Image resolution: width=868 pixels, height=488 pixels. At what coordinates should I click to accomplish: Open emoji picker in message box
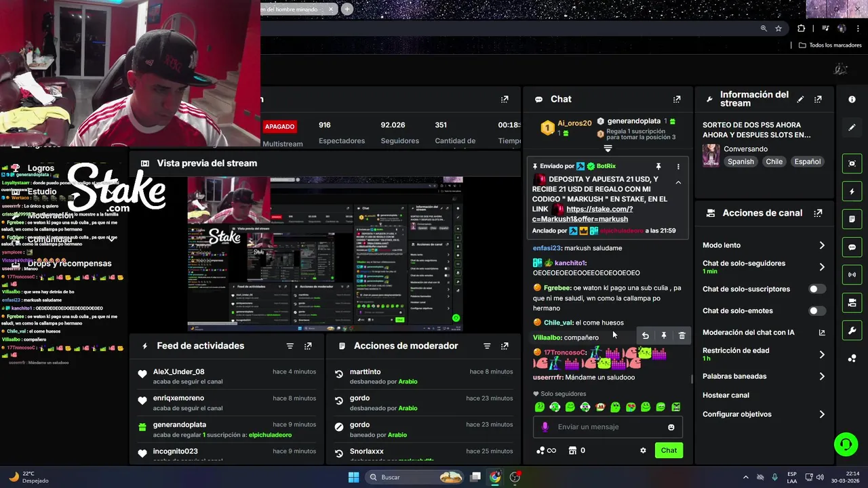tap(671, 427)
